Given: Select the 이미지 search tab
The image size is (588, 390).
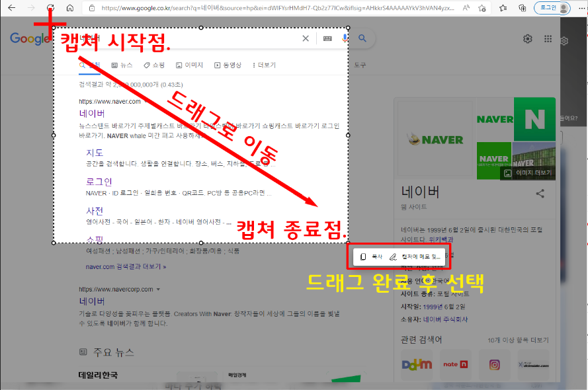Looking at the screenshot, I should 189,65.
